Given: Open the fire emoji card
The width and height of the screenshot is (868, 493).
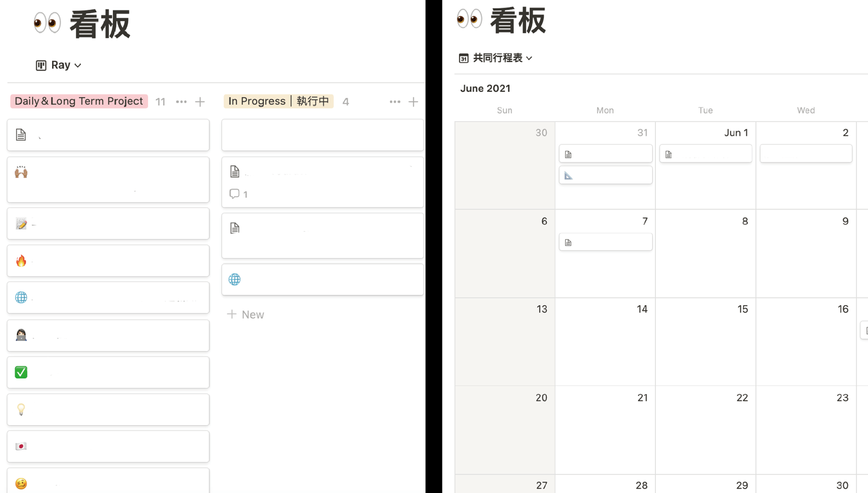Looking at the screenshot, I should tap(108, 261).
